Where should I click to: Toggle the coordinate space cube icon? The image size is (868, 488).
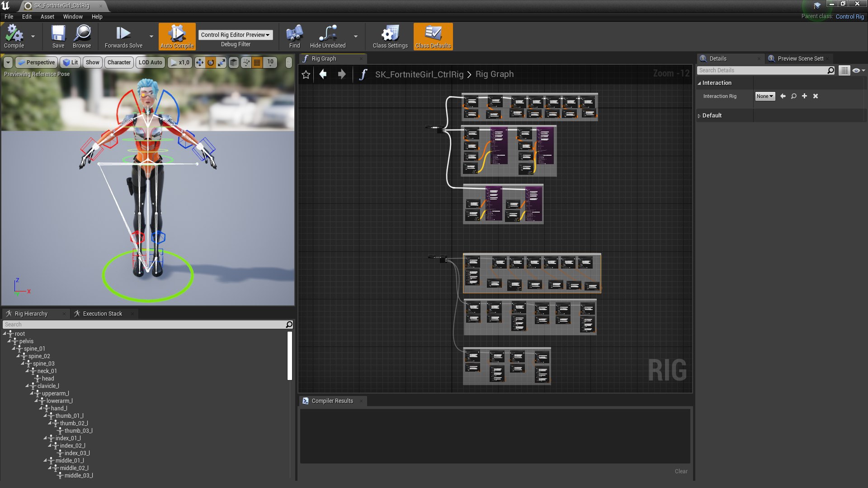[x=234, y=62]
